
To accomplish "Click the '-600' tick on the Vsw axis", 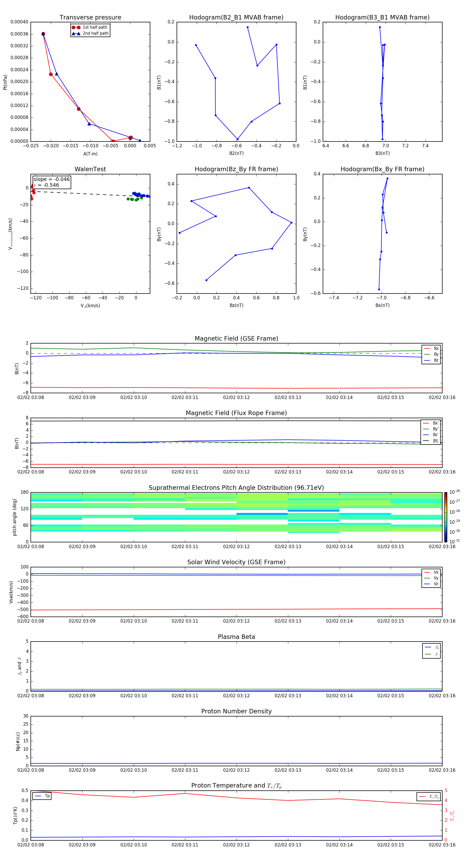I will pyautogui.click(x=22, y=617).
